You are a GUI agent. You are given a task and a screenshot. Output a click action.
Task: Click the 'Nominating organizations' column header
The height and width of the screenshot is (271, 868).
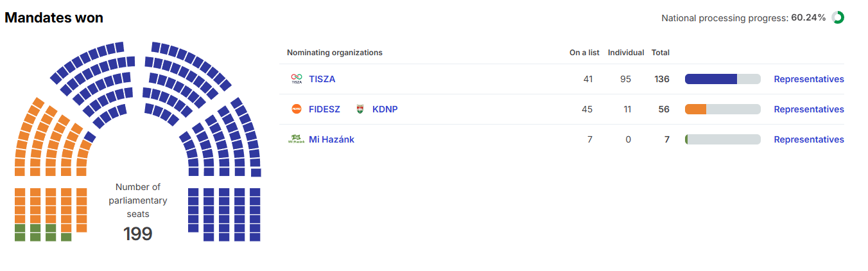coord(334,53)
